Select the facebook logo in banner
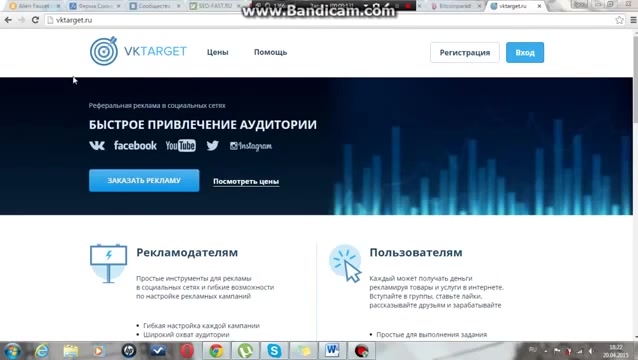The height and width of the screenshot is (360, 638). pyautogui.click(x=135, y=145)
